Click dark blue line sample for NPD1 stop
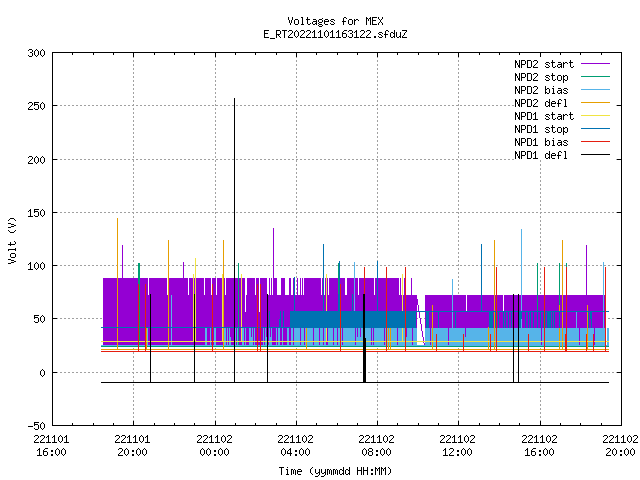 tap(595, 129)
